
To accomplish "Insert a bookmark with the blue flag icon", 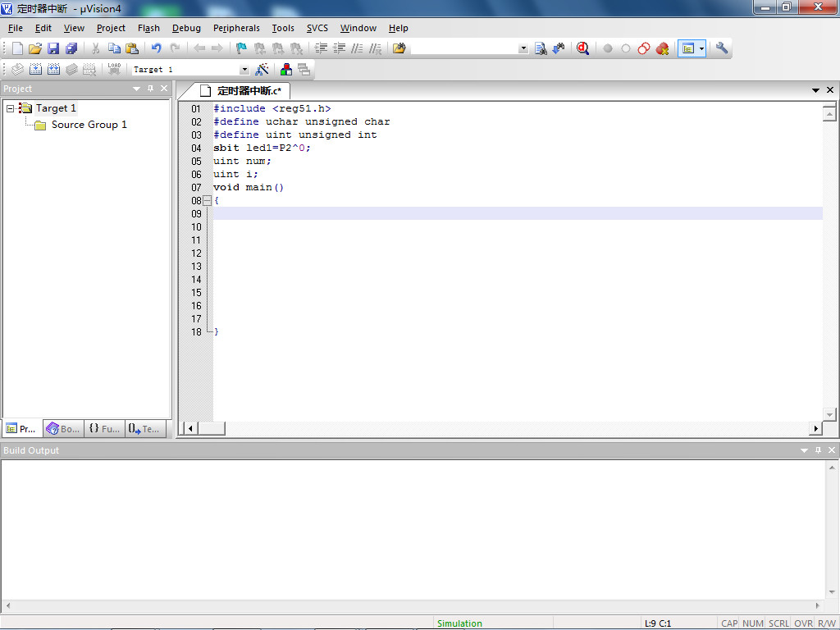I will [242, 48].
